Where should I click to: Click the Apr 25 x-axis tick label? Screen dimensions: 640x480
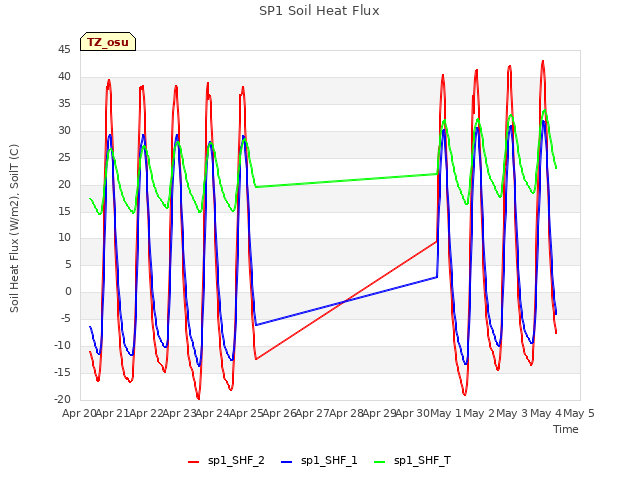coord(246,413)
